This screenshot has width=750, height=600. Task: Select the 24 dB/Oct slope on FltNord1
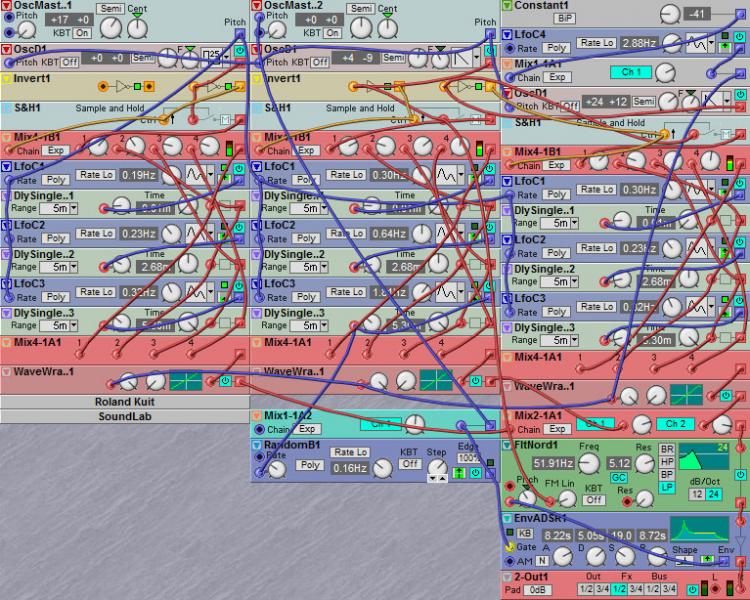pyautogui.click(x=713, y=494)
